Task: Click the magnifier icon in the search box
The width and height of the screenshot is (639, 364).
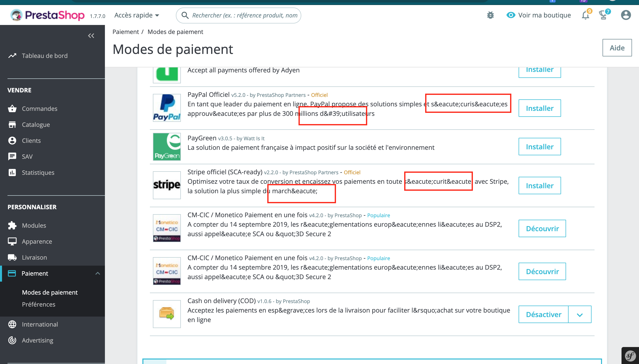Action: [x=185, y=15]
